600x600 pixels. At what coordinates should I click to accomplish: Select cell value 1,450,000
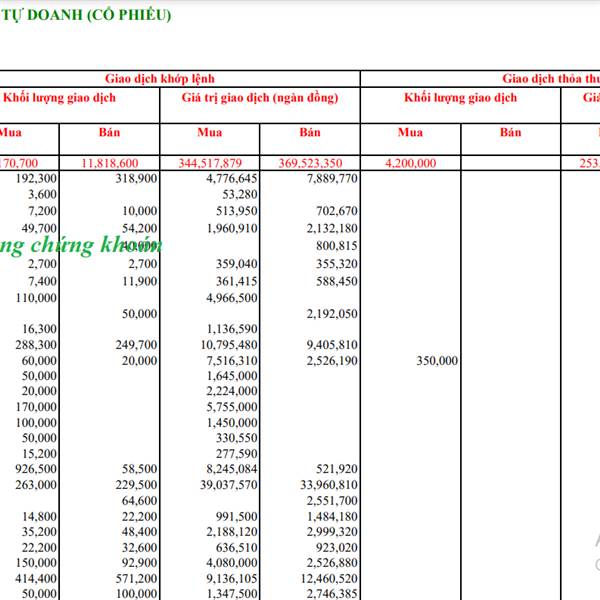[232, 423]
